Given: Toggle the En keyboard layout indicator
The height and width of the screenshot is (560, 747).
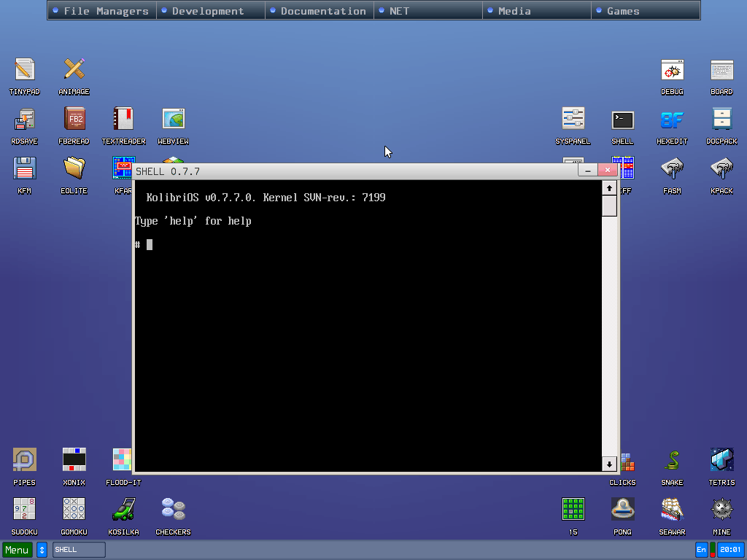Looking at the screenshot, I should point(702,550).
